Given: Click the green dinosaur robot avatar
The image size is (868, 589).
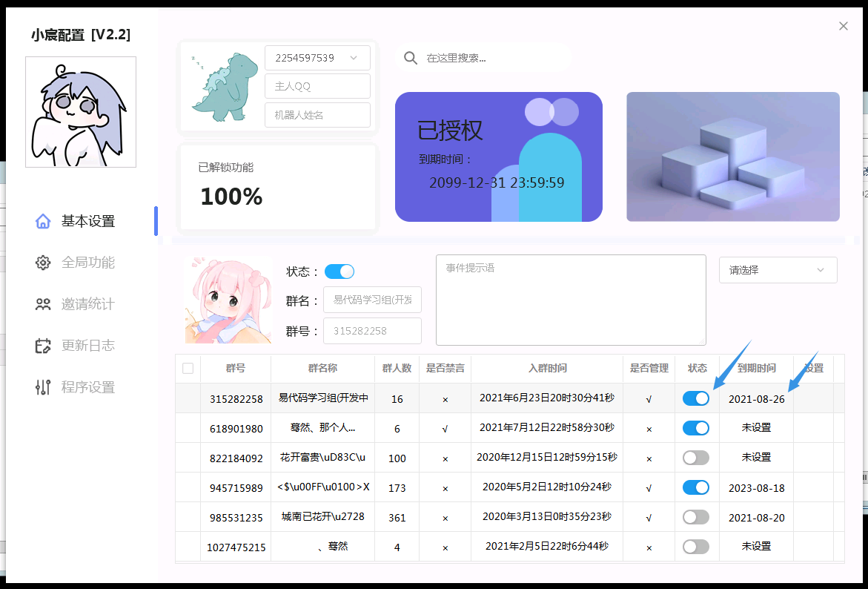Looking at the screenshot, I should (x=225, y=87).
